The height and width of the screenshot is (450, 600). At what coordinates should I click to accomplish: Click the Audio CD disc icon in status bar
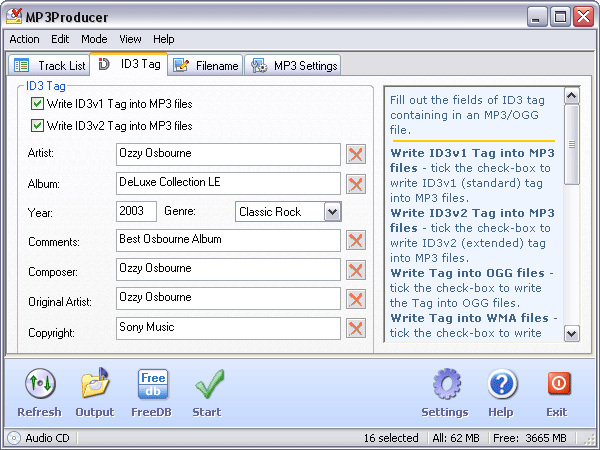point(14,438)
